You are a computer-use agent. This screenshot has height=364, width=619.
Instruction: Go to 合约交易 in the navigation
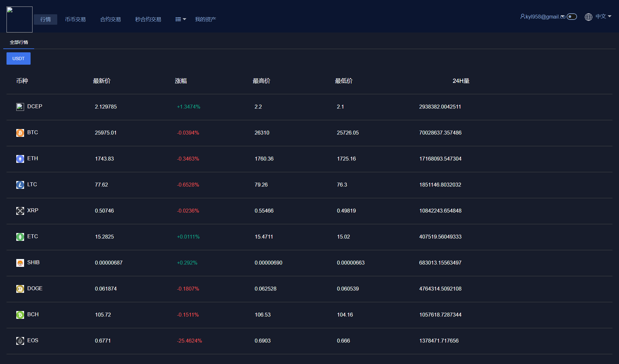coord(111,19)
